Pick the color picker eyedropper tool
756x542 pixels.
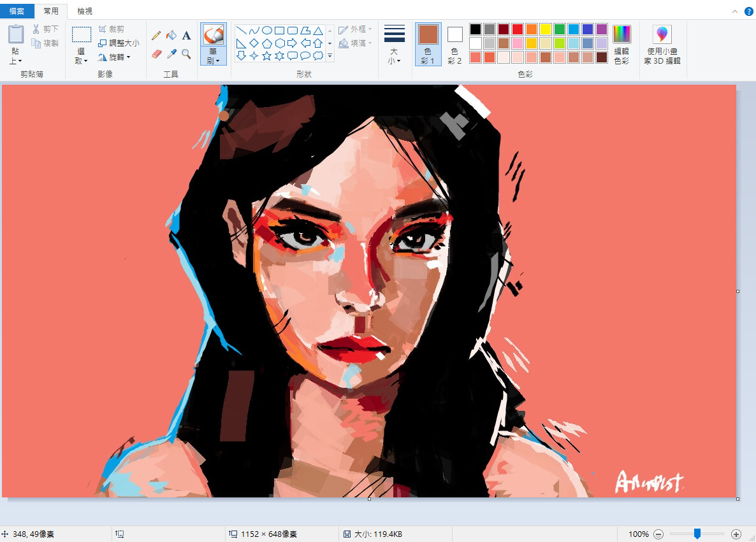point(171,53)
